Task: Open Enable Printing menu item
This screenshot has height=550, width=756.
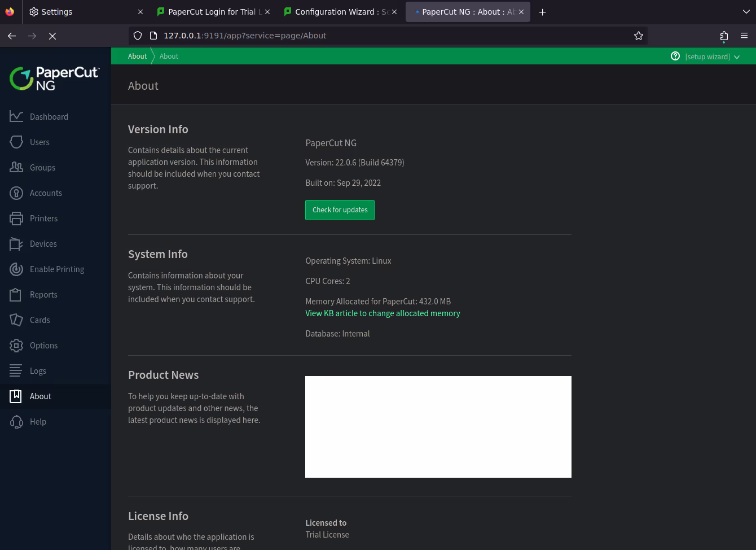Action: click(55, 269)
